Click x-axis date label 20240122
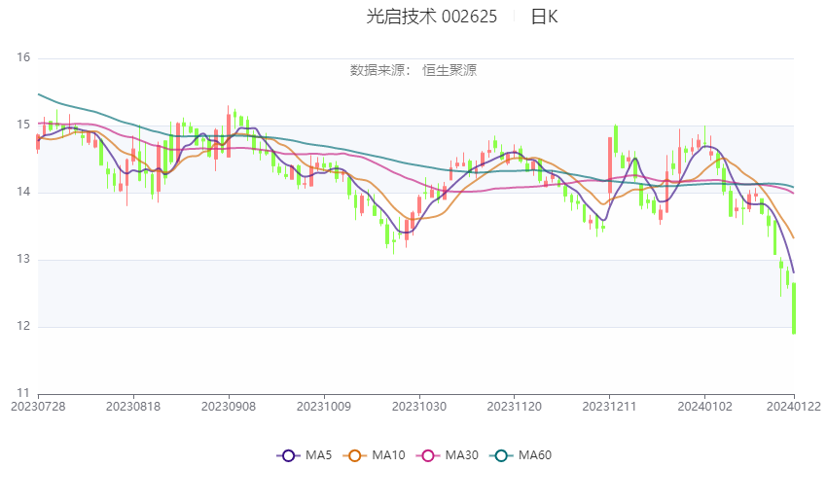Screen dimensions: 827x504 (794, 407)
